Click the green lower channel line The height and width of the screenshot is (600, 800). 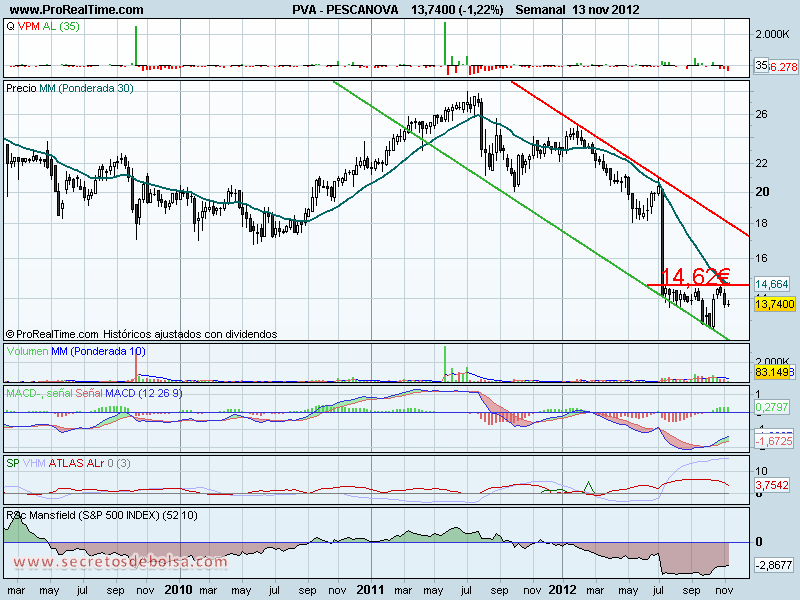click(x=531, y=210)
